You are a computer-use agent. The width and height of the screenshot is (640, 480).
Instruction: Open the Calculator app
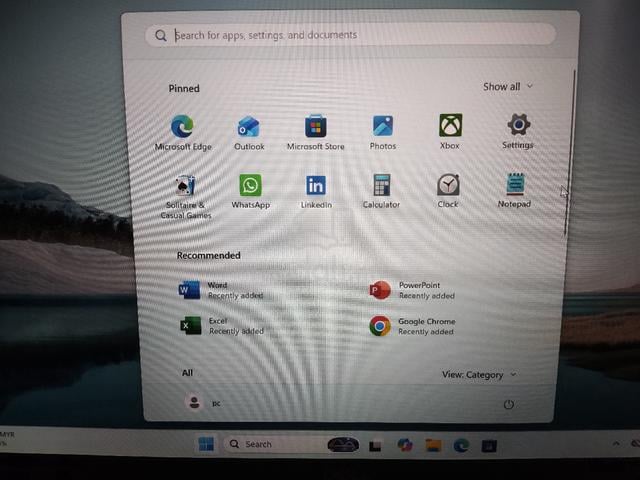coord(381,191)
